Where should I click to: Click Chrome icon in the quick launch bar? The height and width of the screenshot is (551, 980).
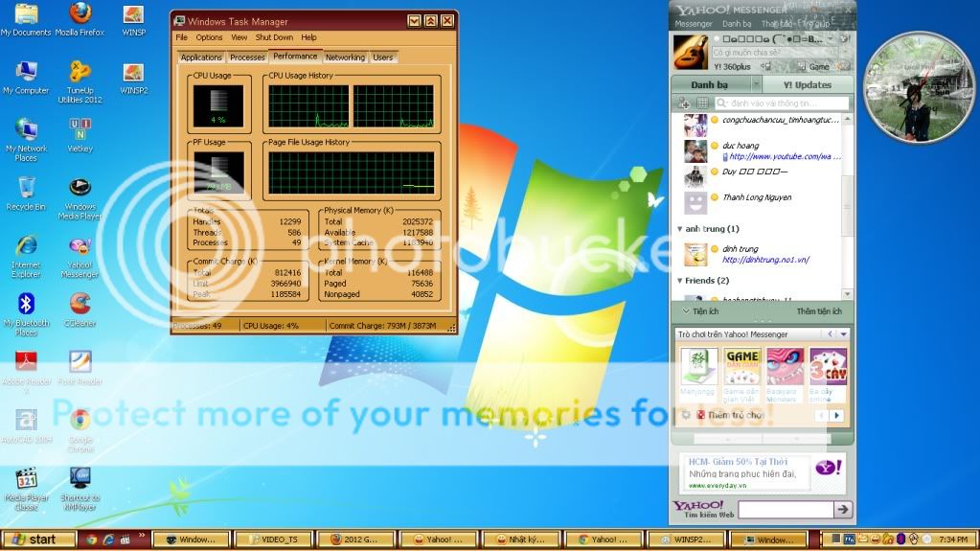tap(92, 540)
